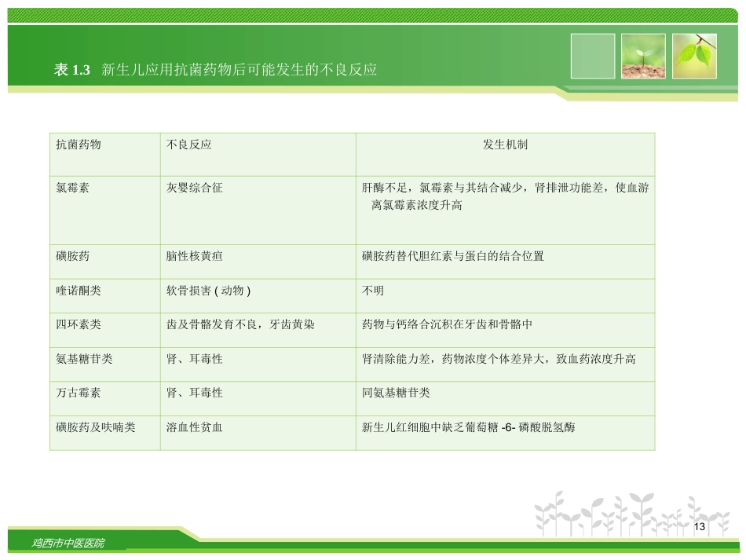Click the slide title '表 1.3 新生儿应用抗菌药物后可能发生的不良反应'
Image resolution: width=746 pixels, height=560 pixels.
(215, 70)
